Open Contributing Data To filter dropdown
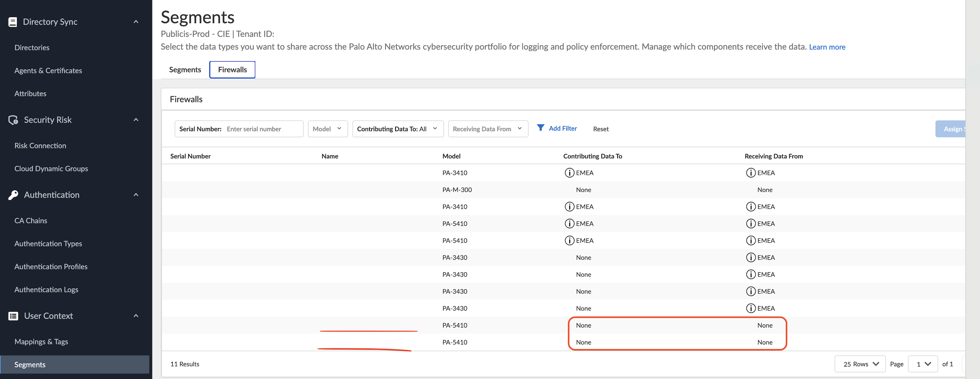Screen dimensions: 980x379 coord(397,129)
